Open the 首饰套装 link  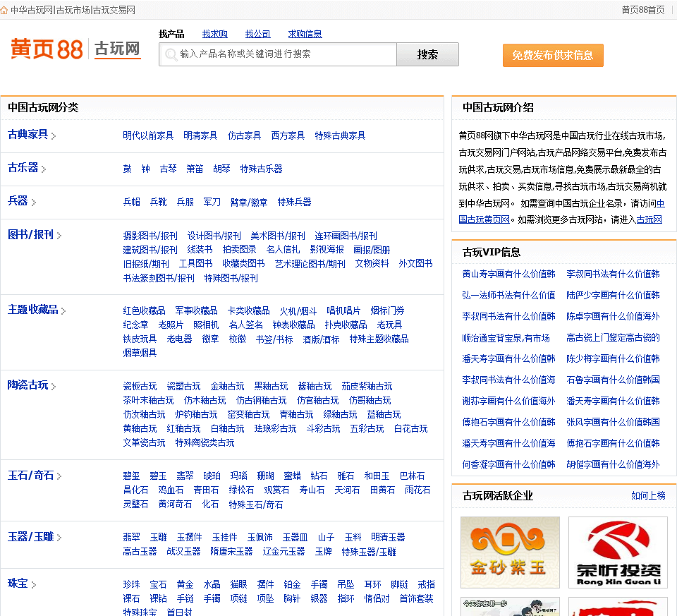pos(416,599)
